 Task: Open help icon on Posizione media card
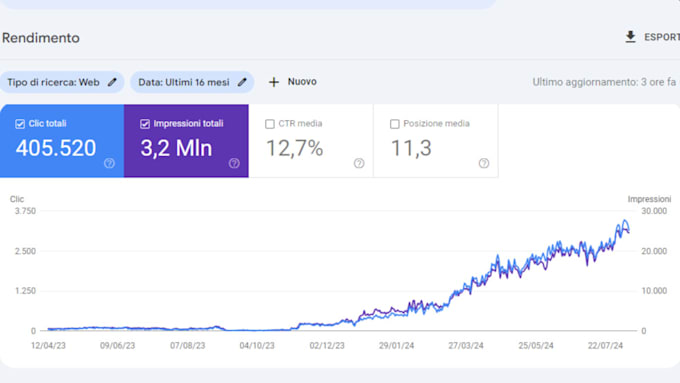click(484, 163)
